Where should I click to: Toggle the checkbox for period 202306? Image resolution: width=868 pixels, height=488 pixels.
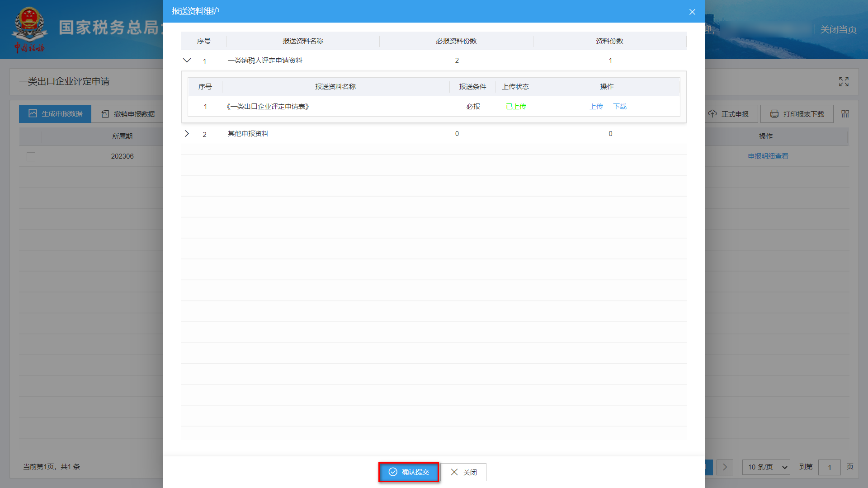click(x=31, y=157)
